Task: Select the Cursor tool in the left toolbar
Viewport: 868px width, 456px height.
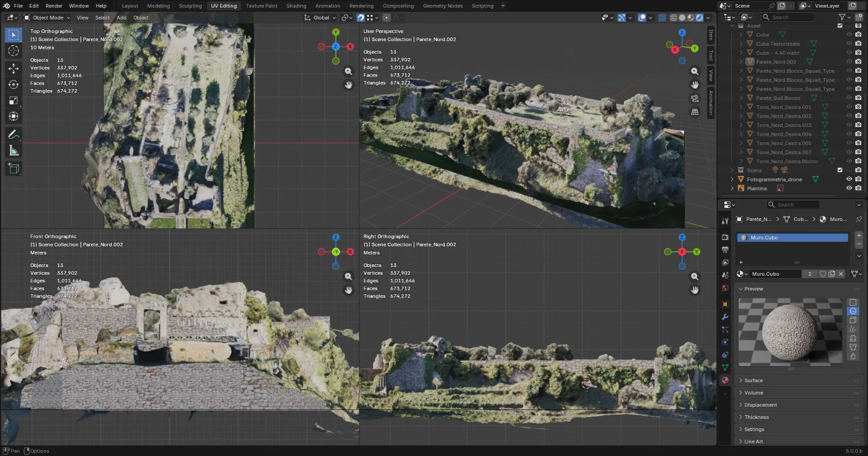Action: coord(14,51)
